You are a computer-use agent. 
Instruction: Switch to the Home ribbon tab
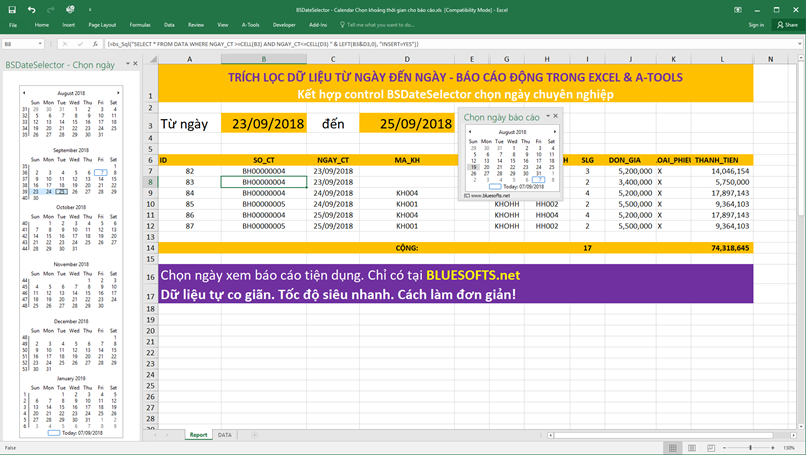(42, 25)
